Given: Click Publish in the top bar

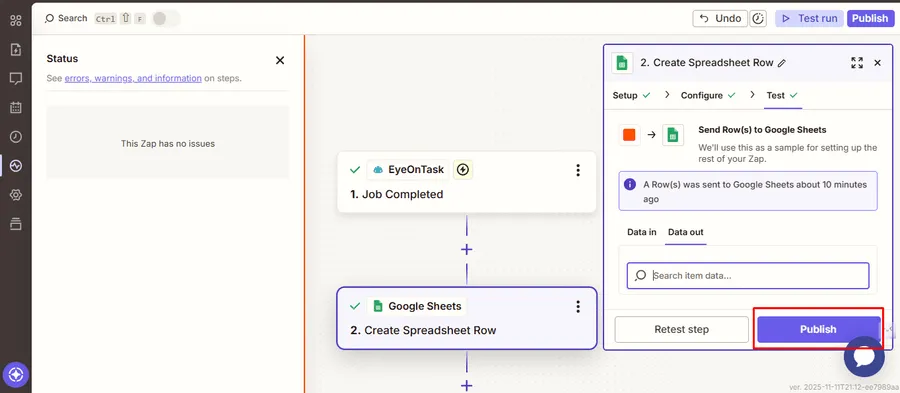Looking at the screenshot, I should pyautogui.click(x=870, y=18).
